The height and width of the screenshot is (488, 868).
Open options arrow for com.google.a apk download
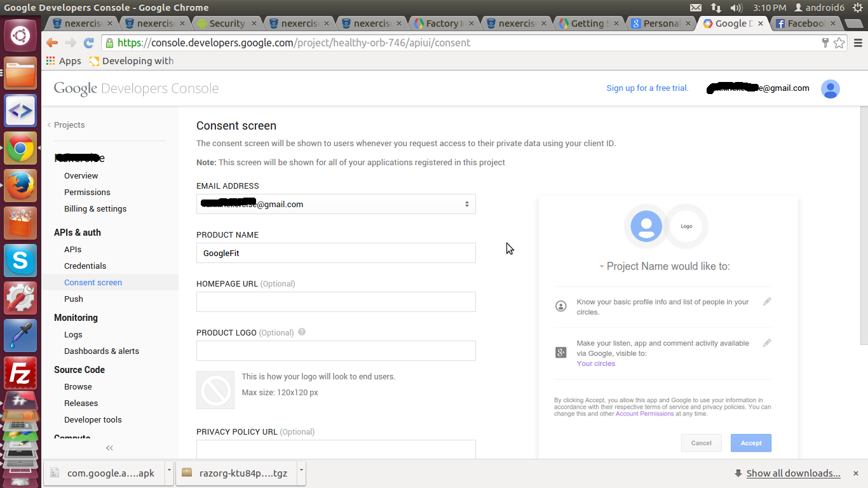point(169,472)
